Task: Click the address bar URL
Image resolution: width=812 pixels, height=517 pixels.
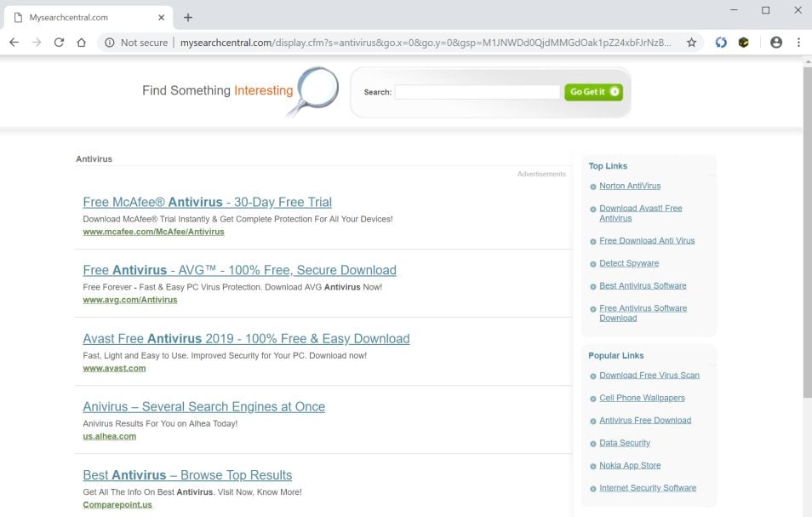Action: [x=426, y=43]
